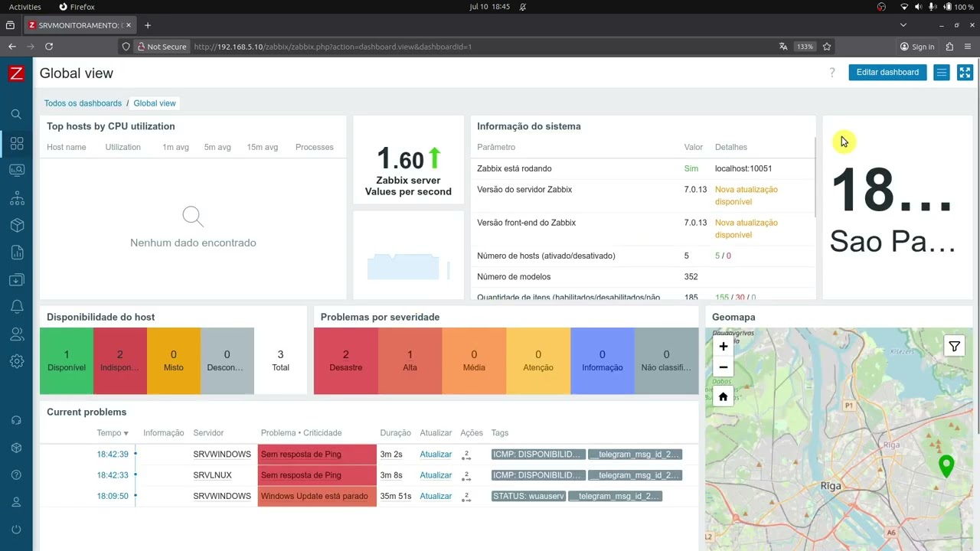Click Sem resposta de Ping for SRVWINDOWS

(x=301, y=455)
